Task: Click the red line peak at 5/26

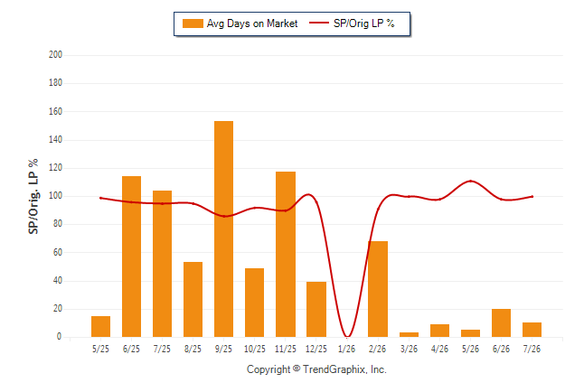Action: pyautogui.click(x=470, y=181)
